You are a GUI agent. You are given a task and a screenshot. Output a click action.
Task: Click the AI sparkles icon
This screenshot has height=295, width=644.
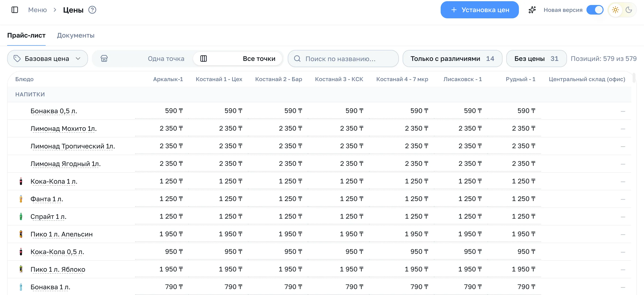(x=532, y=10)
